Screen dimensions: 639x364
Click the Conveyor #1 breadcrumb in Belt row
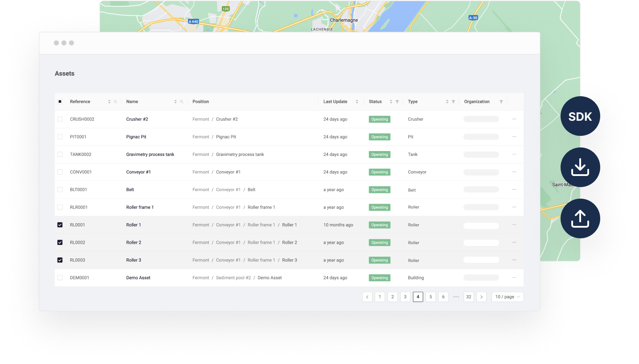[x=228, y=190]
